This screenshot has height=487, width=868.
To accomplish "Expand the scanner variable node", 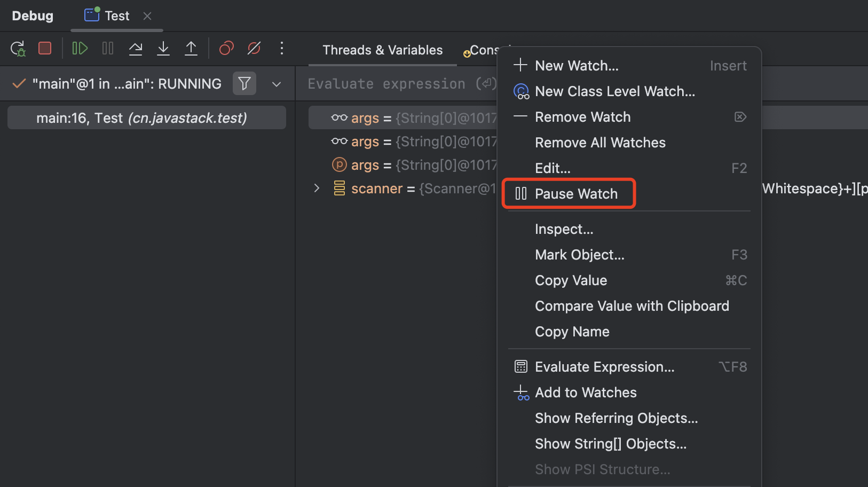I will tap(317, 188).
